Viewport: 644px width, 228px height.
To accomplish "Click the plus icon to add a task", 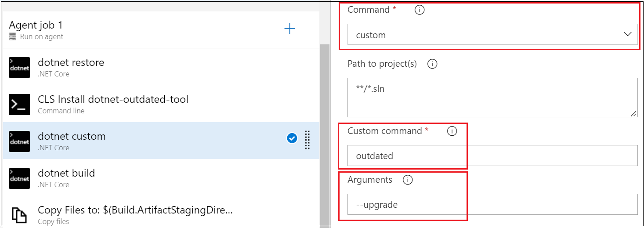I will click(289, 29).
